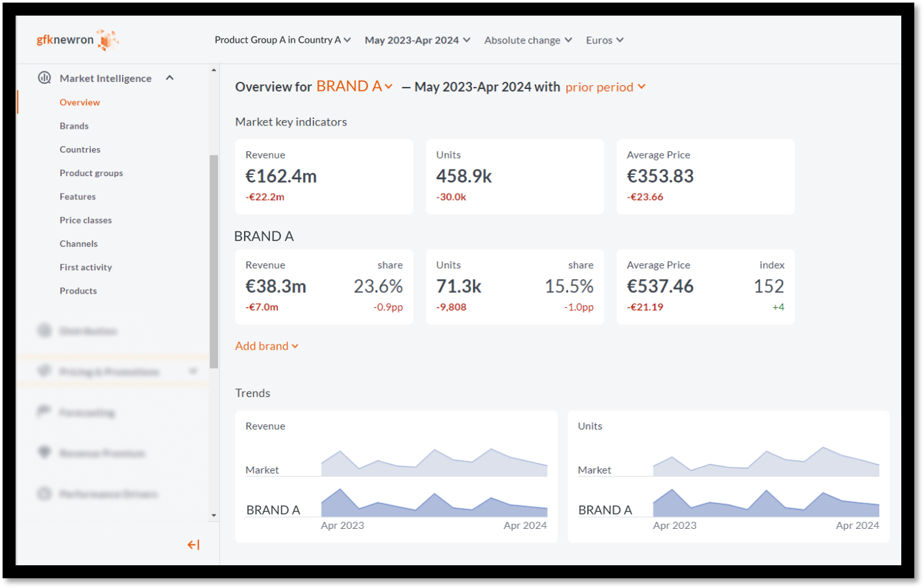Viewport: 924px width, 588px height.
Task: Open the First activity page
Action: (86, 267)
